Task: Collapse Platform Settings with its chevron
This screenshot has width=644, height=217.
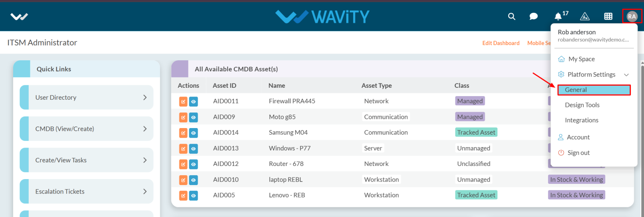Action: [x=626, y=75]
